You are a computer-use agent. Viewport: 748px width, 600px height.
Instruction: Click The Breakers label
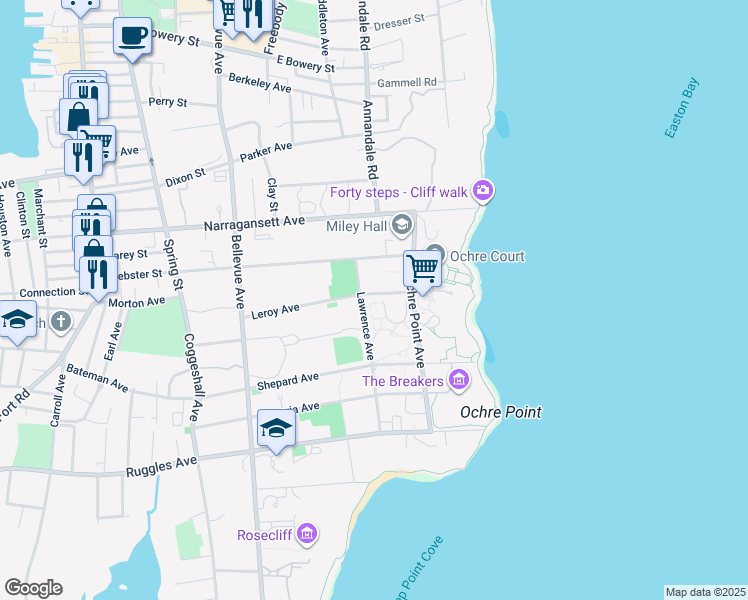point(403,381)
